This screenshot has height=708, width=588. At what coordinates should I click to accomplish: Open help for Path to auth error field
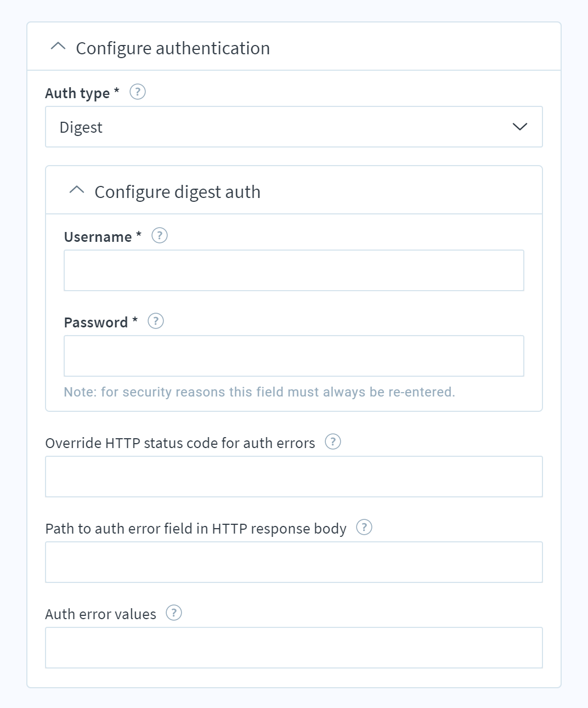click(x=364, y=528)
